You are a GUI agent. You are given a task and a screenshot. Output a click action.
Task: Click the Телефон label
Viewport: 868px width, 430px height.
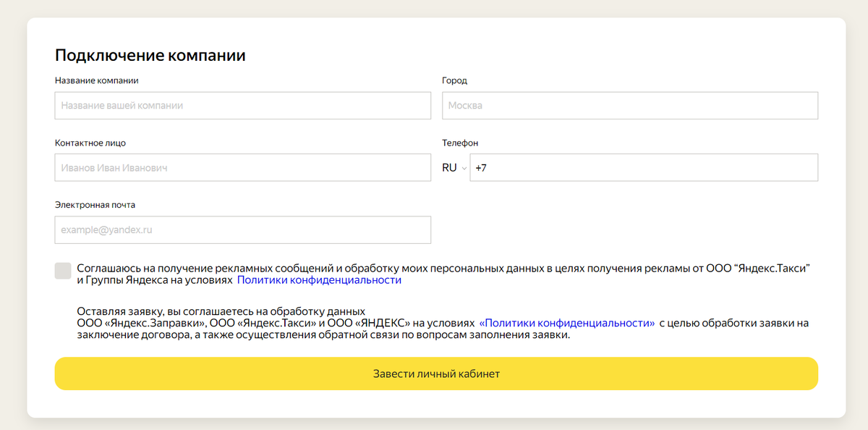(x=460, y=143)
